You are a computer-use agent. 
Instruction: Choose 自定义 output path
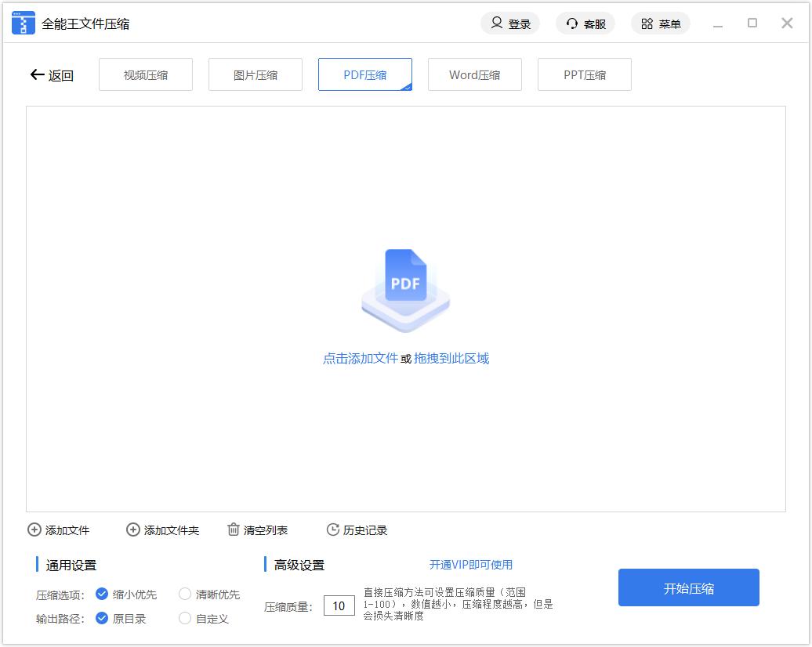[x=185, y=618]
